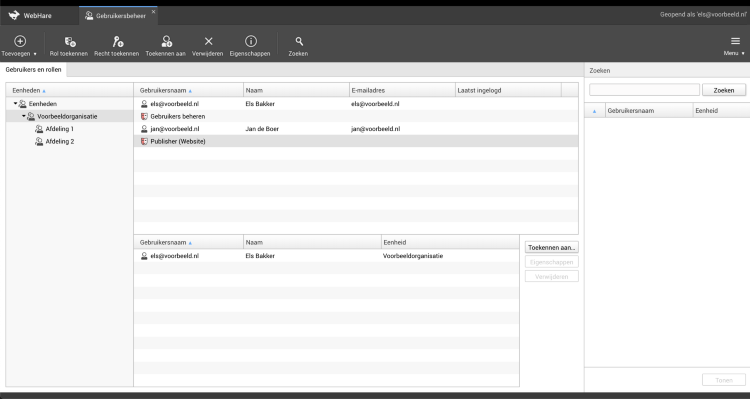This screenshot has height=399, width=750.
Task: Click the greyed-out Eigenschappen button
Action: coord(551,262)
